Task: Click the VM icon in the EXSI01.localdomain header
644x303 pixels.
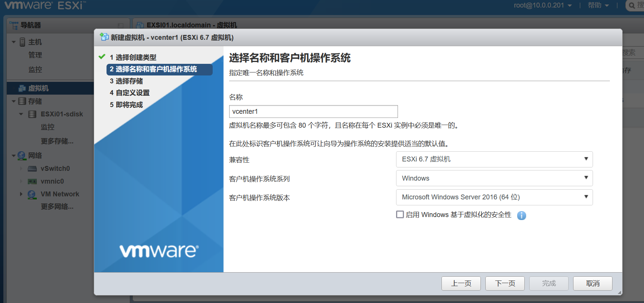Action: [140, 25]
